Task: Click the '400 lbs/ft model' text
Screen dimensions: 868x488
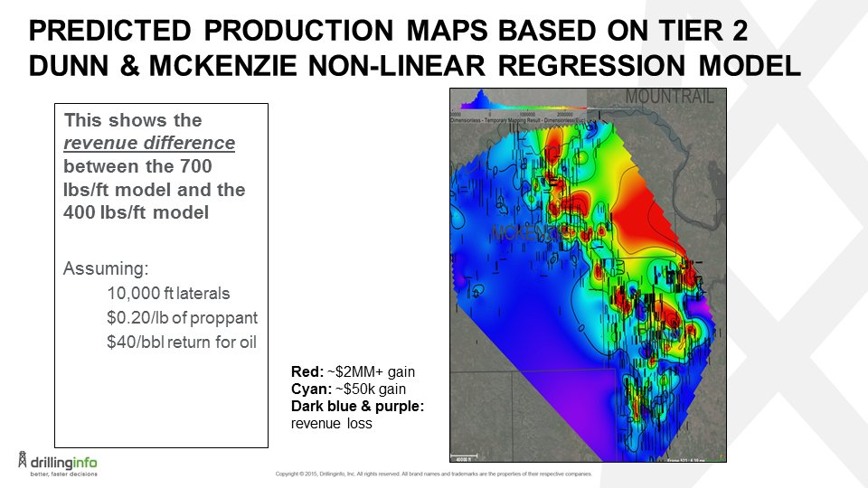Action: [137, 212]
